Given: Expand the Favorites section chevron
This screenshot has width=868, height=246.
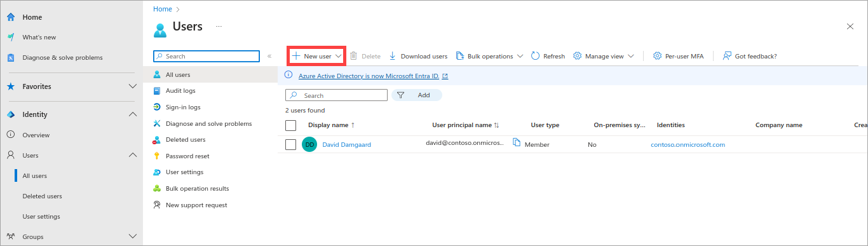Looking at the screenshot, I should [x=133, y=86].
